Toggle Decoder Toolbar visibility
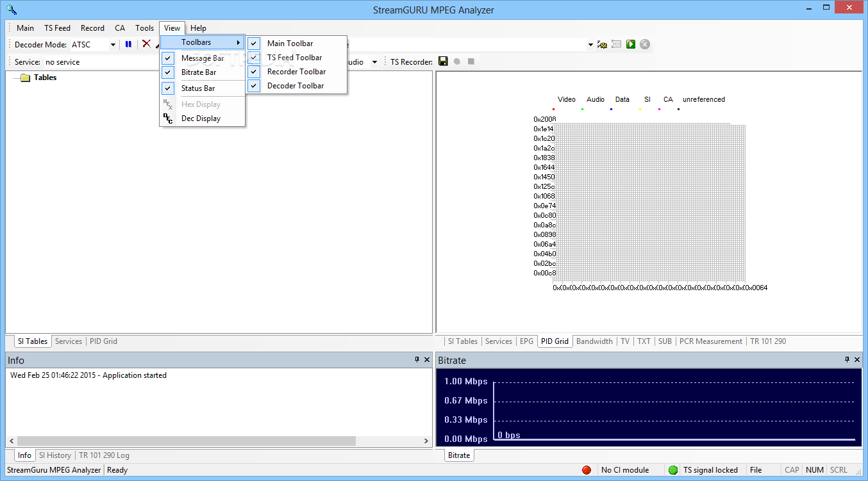Viewport: 868px width, 481px height. click(254, 86)
